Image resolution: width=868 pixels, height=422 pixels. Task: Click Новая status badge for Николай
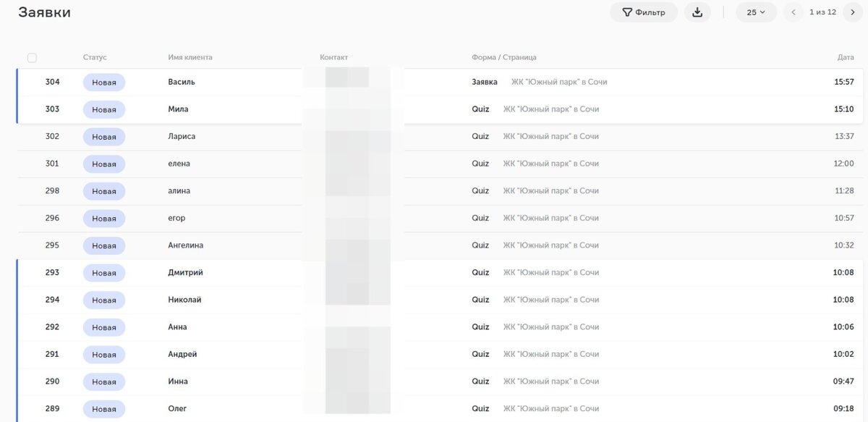(x=104, y=300)
